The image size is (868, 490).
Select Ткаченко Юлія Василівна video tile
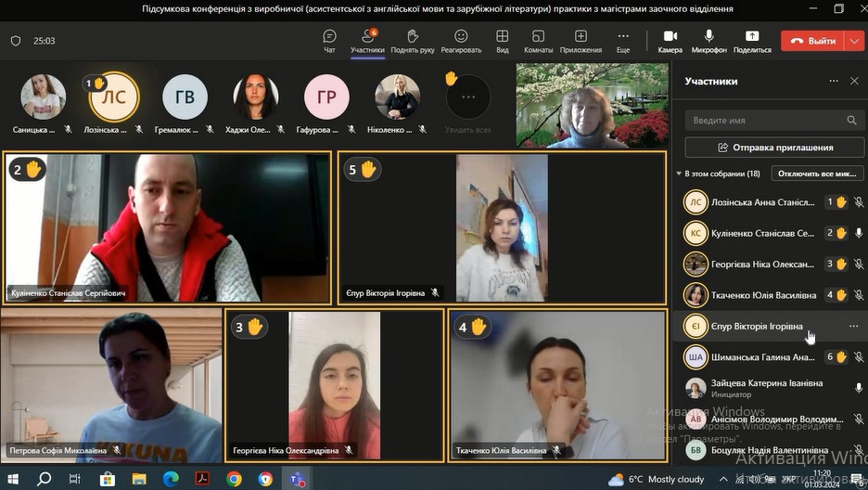tap(557, 385)
